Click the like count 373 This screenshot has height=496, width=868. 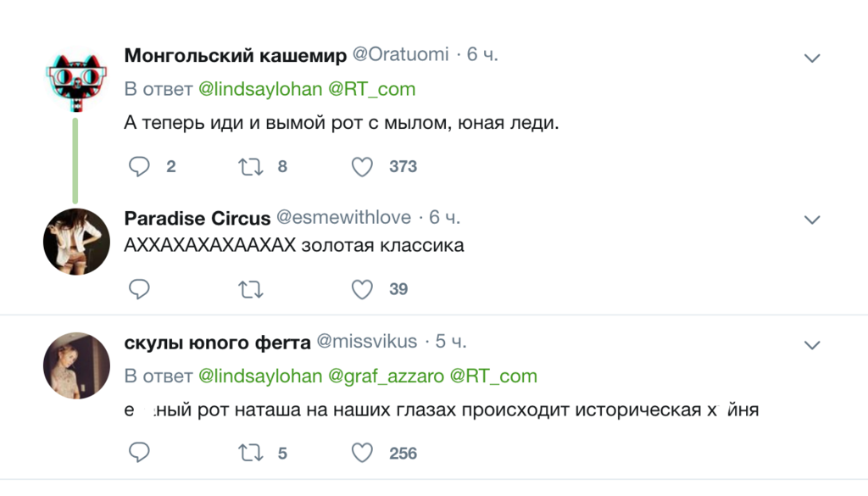coord(401,167)
